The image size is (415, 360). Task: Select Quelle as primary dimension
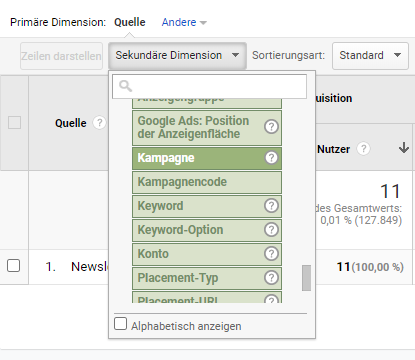tap(130, 22)
